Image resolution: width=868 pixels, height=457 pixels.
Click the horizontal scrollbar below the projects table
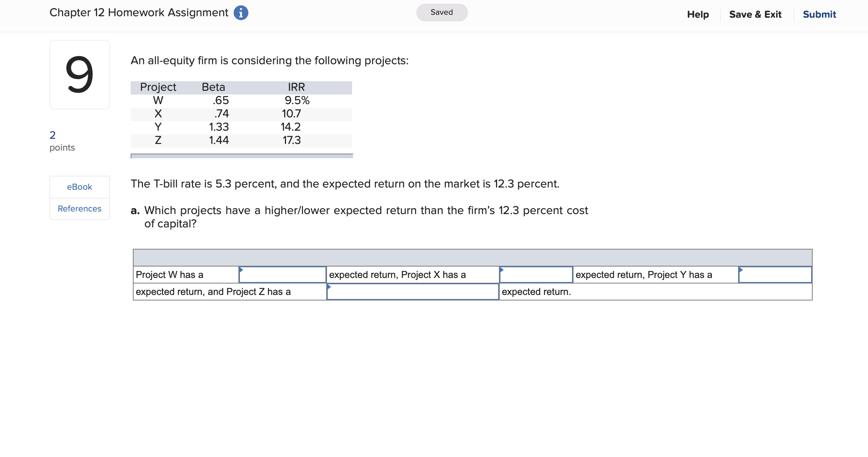pyautogui.click(x=241, y=155)
